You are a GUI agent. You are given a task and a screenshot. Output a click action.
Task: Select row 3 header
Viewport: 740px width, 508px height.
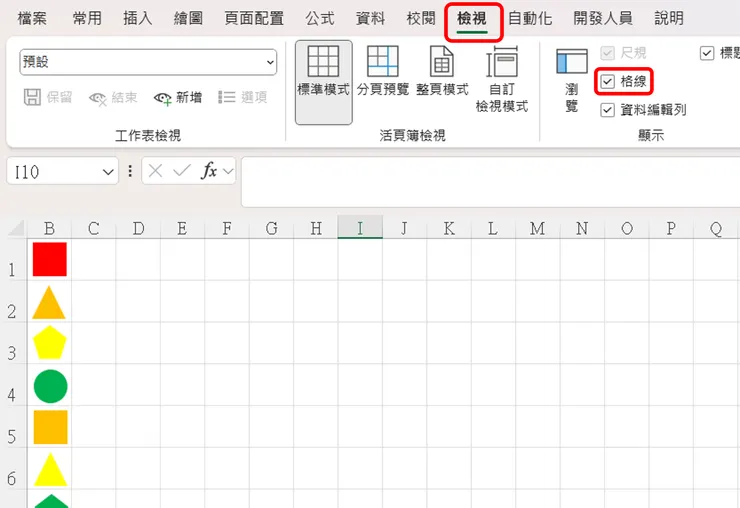tap(13, 343)
